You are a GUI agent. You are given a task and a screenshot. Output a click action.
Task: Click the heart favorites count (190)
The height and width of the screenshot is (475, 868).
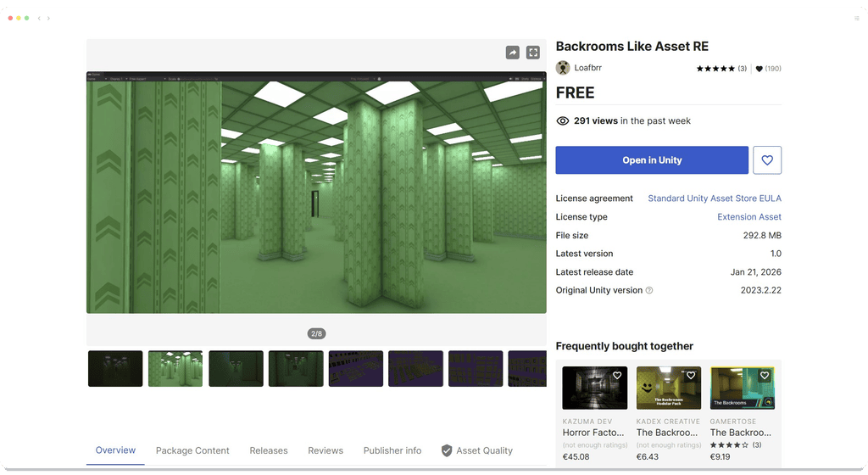[769, 69]
